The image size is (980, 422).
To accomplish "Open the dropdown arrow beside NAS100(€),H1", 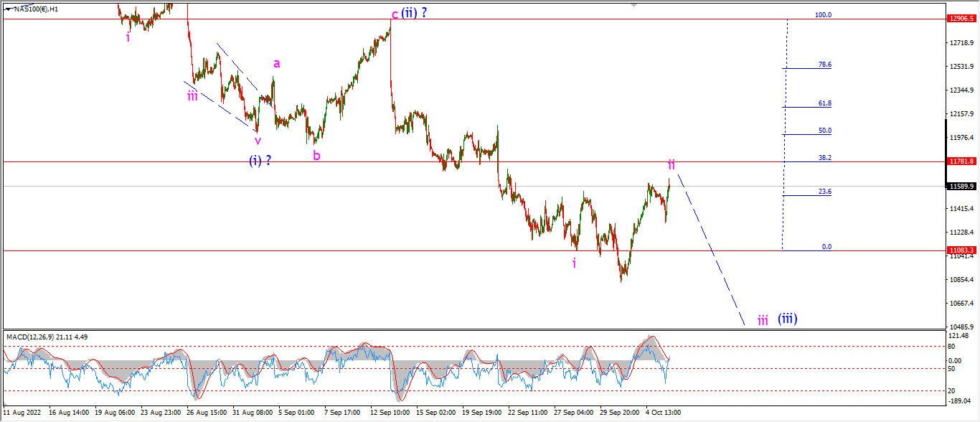I will click(x=8, y=9).
